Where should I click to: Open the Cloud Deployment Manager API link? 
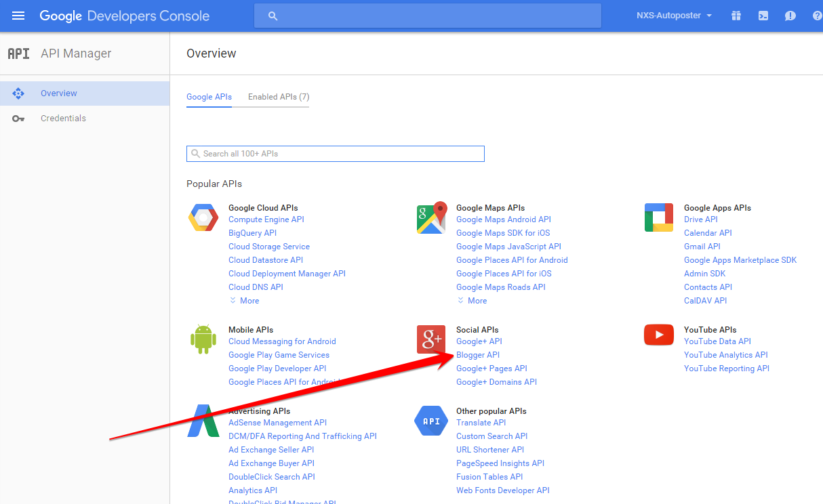(x=287, y=274)
